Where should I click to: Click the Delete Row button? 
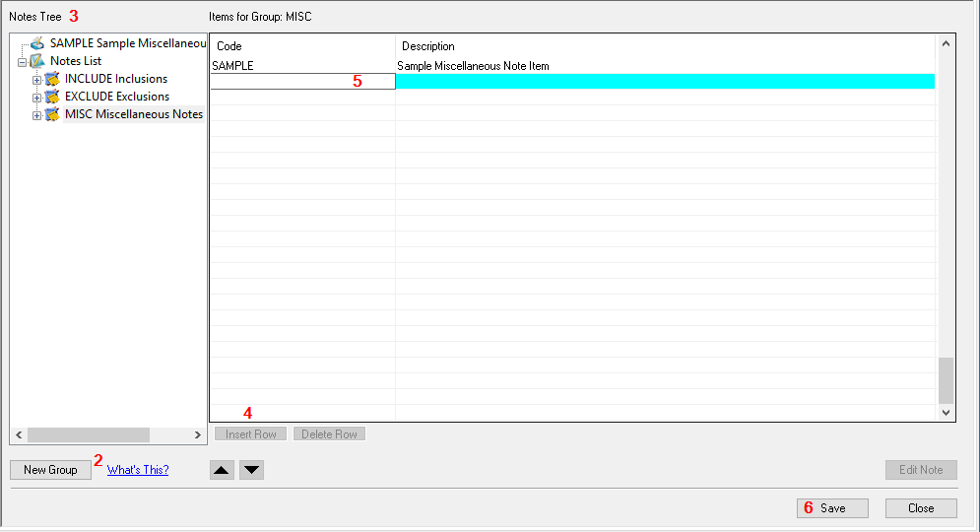(329, 434)
